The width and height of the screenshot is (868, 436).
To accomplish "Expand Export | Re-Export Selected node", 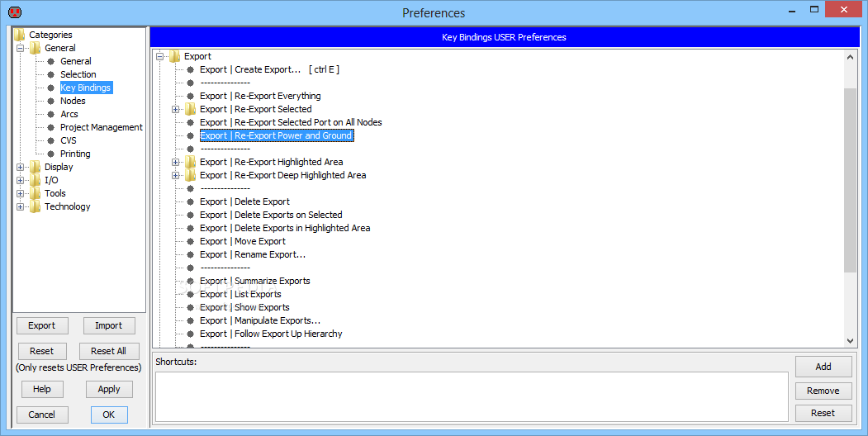I will (x=175, y=110).
